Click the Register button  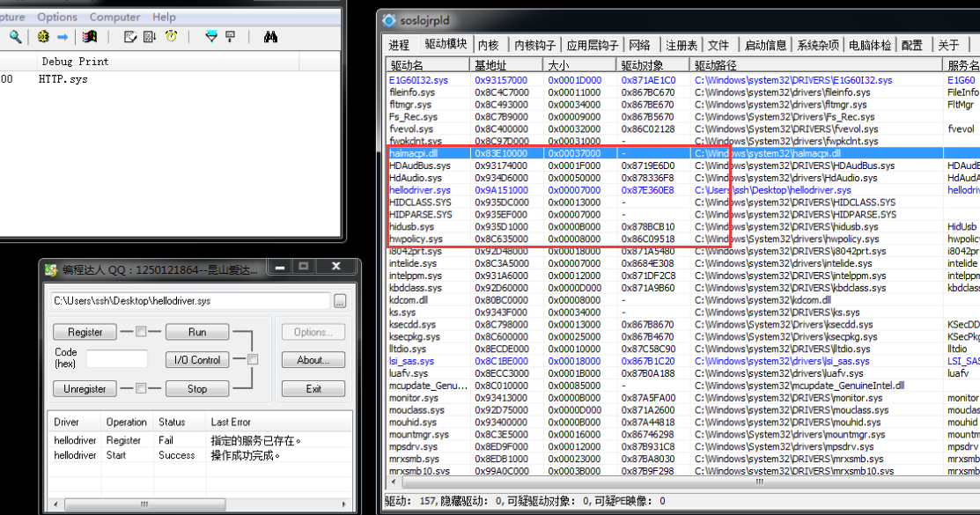tap(85, 332)
